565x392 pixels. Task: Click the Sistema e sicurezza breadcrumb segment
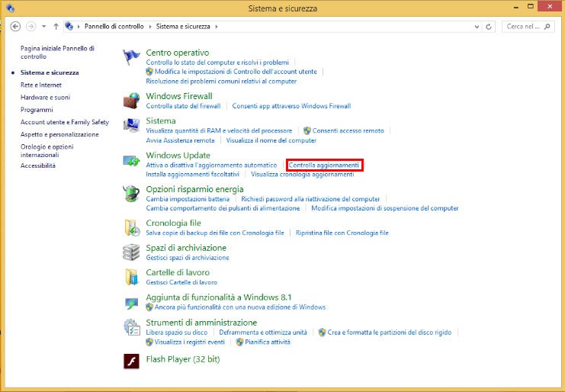[183, 26]
